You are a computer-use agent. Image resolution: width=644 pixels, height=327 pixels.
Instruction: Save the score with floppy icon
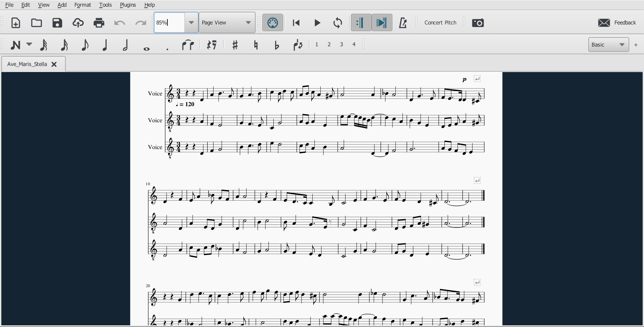click(x=57, y=23)
